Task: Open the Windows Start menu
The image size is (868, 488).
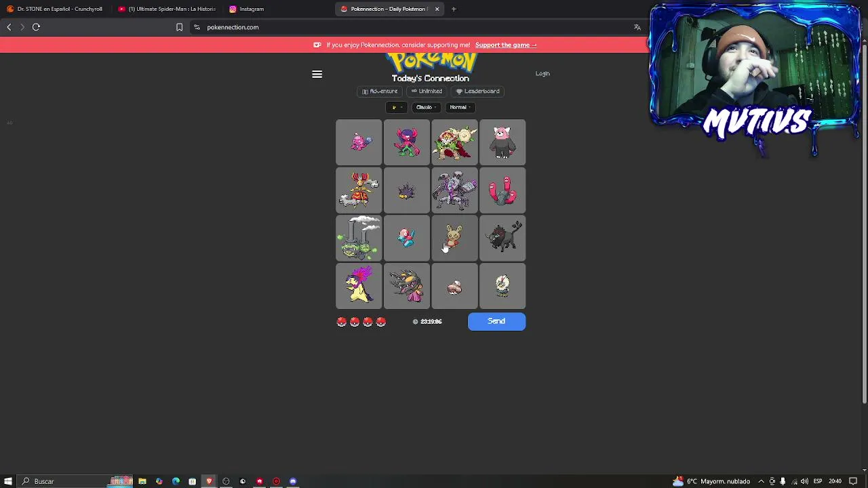Action: pyautogui.click(x=8, y=481)
